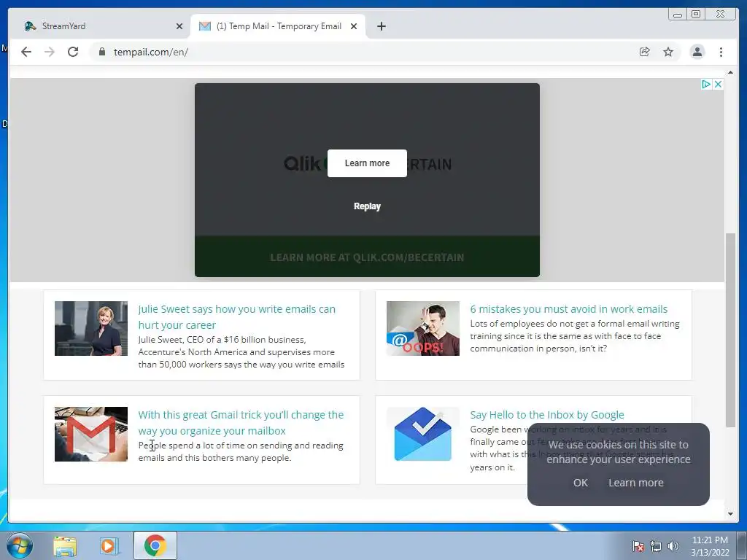747x560 pixels.
Task: Open AdChoices info icon on ad
Action: (706, 85)
